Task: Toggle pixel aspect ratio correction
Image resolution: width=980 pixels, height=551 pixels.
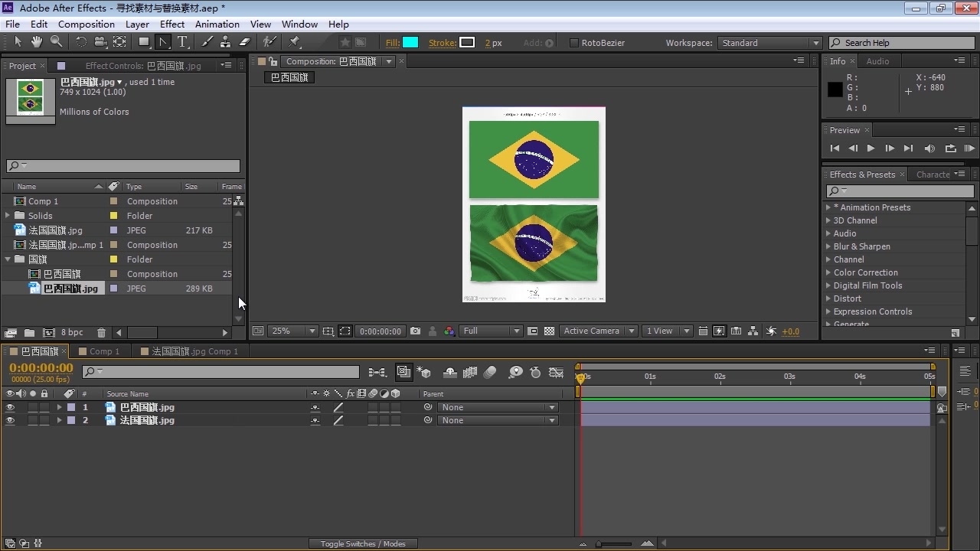Action: pos(703,331)
